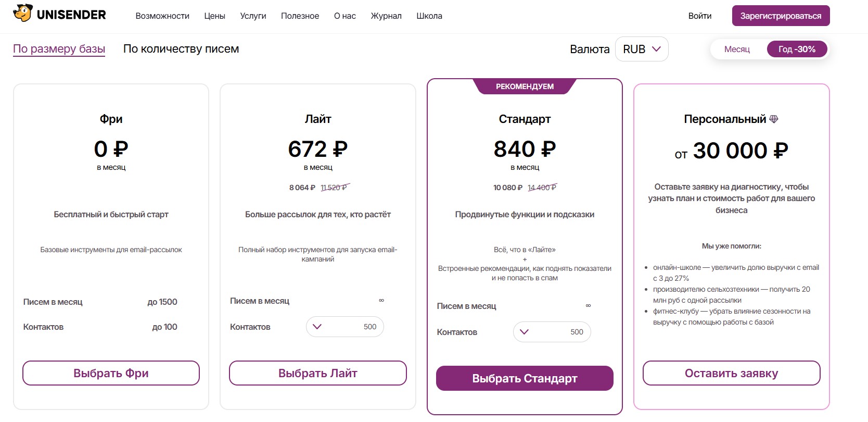Switch billing to Год -30%

pyautogui.click(x=797, y=49)
